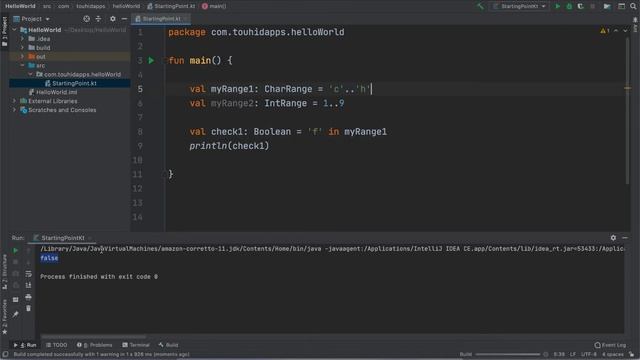Open the Run tool window button
Image resolution: width=640 pixels, height=360 pixels.
coord(25,345)
